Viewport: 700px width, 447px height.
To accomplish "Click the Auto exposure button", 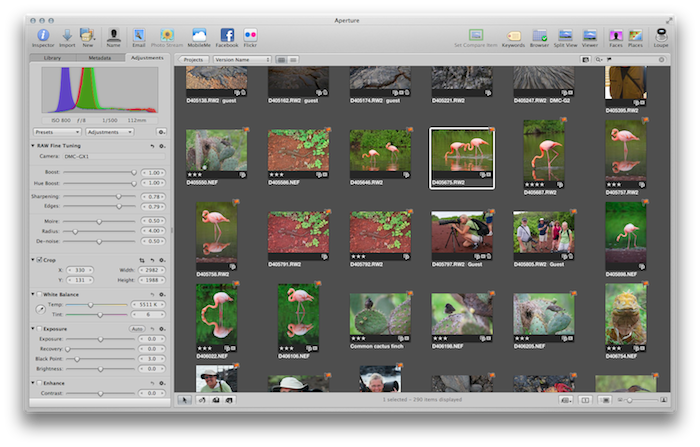I will point(137,329).
